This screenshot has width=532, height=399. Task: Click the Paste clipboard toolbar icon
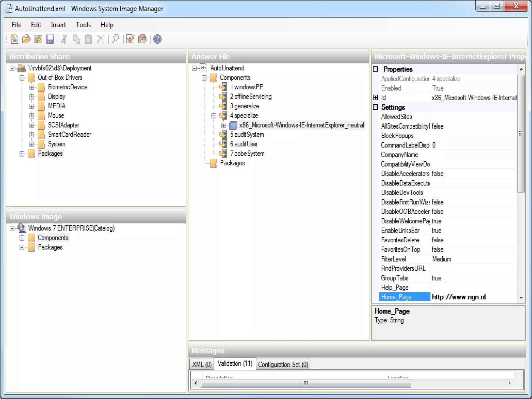coord(88,39)
